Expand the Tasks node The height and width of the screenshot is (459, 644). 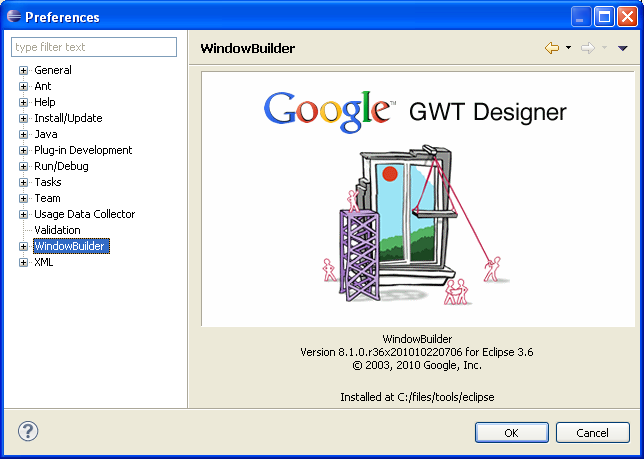[23, 182]
